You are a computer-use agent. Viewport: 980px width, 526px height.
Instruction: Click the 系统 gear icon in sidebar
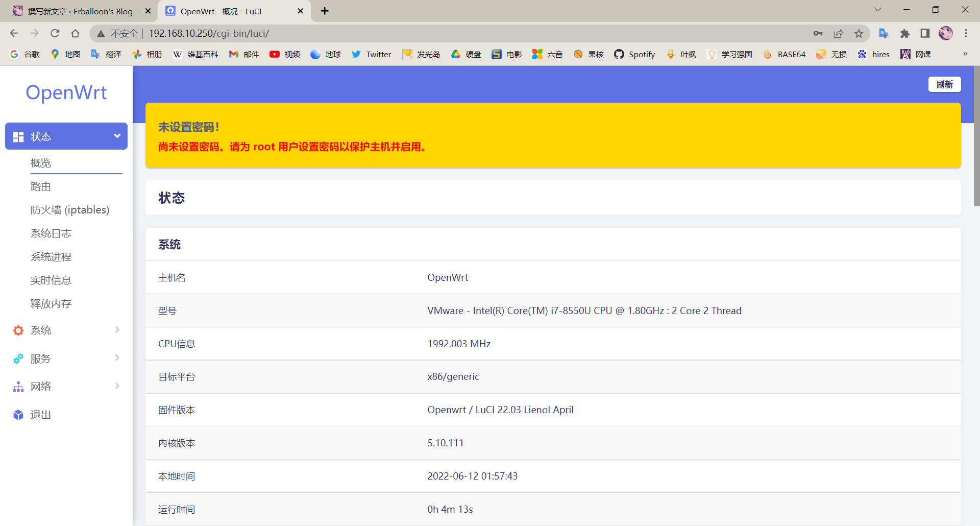tap(18, 330)
